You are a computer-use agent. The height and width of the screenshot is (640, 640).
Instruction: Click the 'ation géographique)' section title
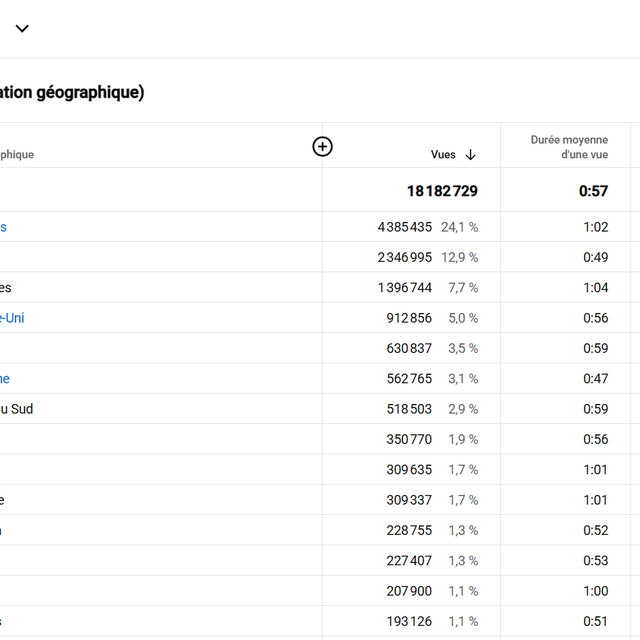pyautogui.click(x=72, y=93)
